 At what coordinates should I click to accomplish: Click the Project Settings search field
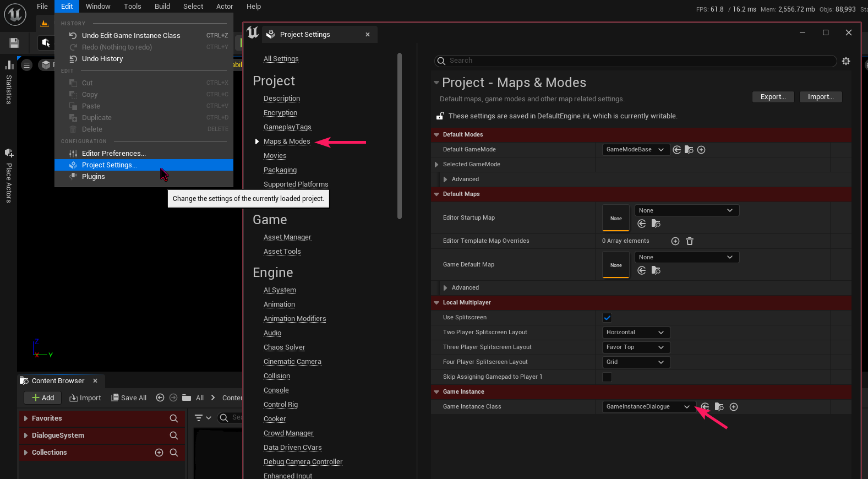coord(638,61)
